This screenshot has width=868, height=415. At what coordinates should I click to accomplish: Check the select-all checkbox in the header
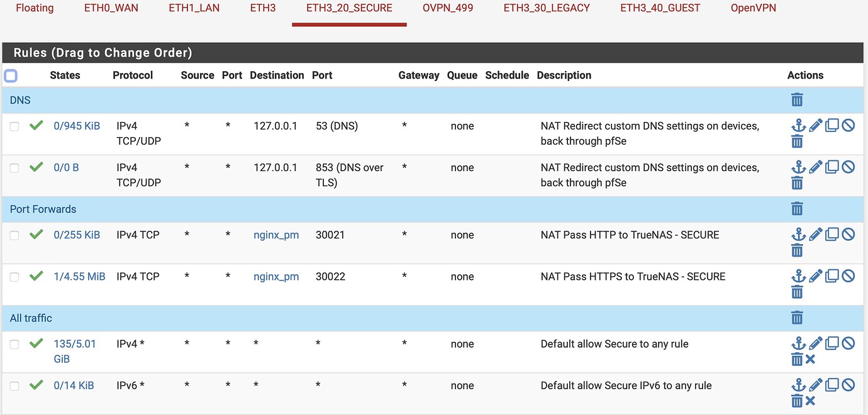coord(10,75)
